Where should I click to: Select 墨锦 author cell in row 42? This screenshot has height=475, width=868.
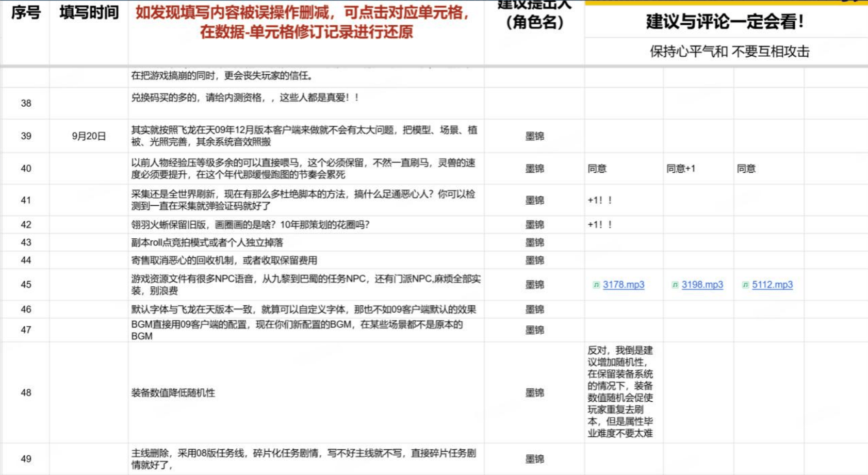click(534, 225)
